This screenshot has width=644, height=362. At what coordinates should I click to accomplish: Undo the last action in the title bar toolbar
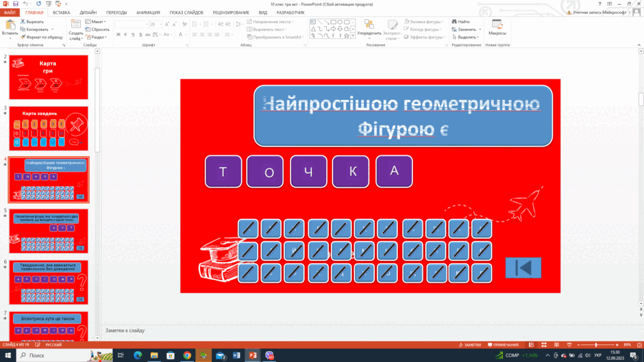pos(25,3)
